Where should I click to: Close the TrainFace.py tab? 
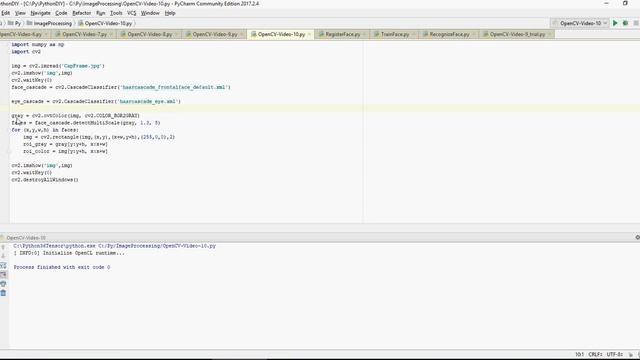click(413, 35)
